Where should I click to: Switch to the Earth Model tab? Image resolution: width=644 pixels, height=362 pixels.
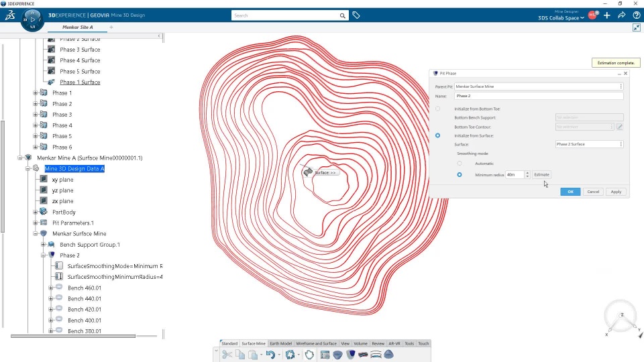pos(280,343)
